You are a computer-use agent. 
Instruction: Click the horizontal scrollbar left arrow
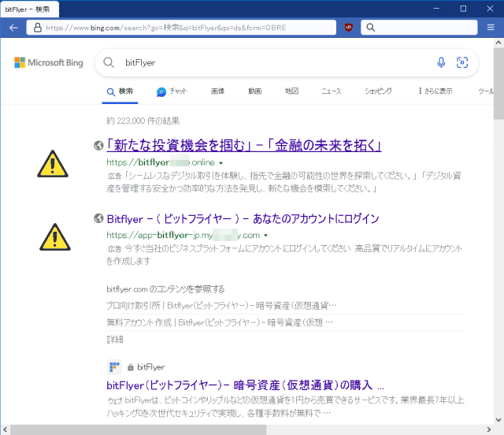click(x=6, y=429)
